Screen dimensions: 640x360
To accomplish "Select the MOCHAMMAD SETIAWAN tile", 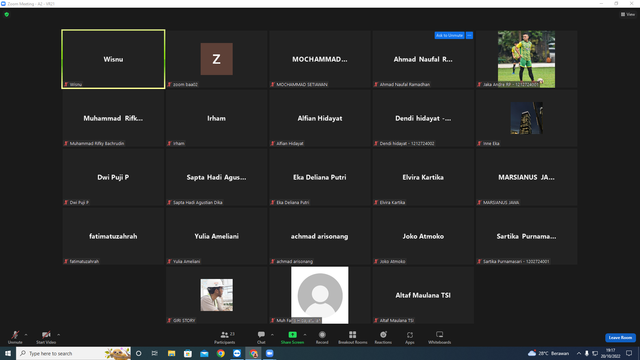I will pos(320,59).
